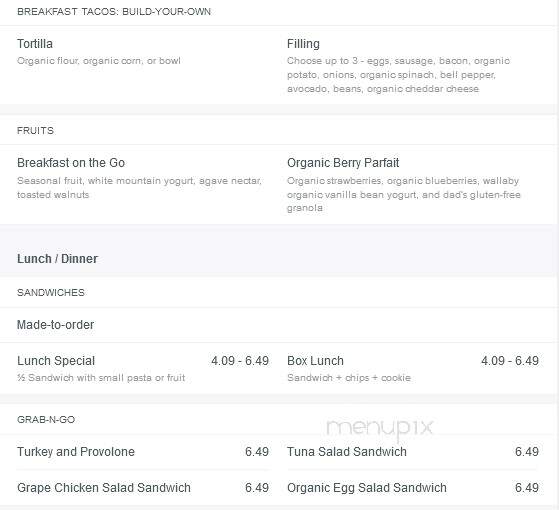Choose Turkey and Provolone sandwich
Screen dimensions: 559x510
click(76, 452)
